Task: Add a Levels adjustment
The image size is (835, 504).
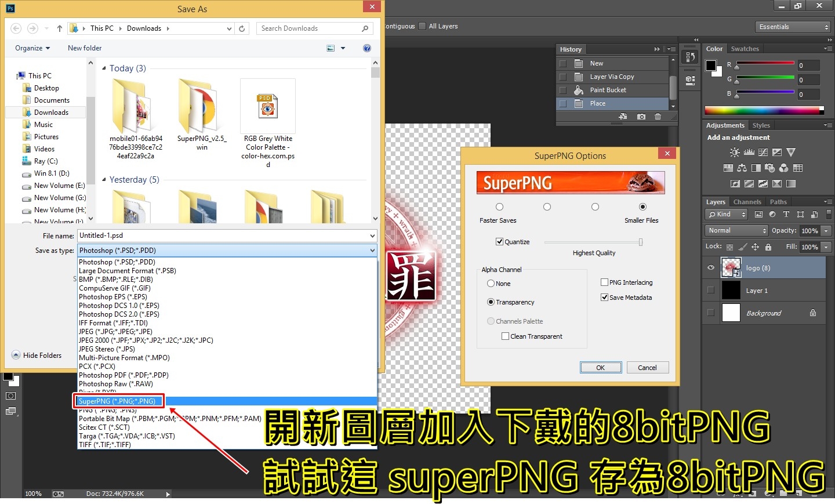Action: [749, 153]
